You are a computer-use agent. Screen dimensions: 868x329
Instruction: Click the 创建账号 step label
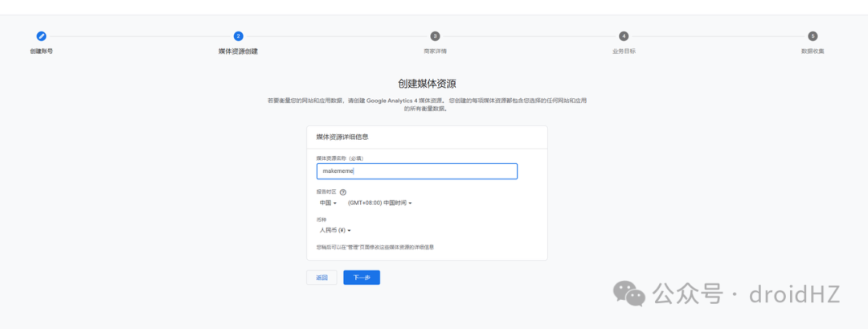click(x=42, y=51)
